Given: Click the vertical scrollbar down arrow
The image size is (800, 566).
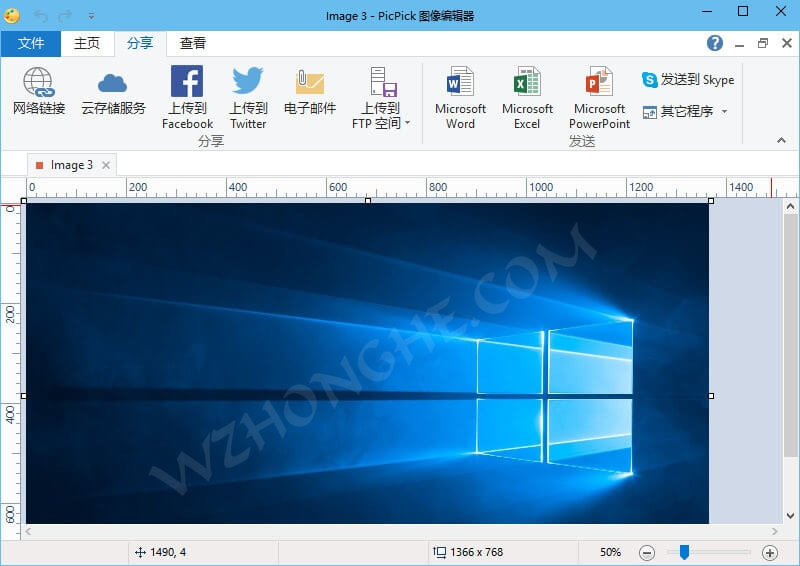Looking at the screenshot, I should [x=790, y=516].
